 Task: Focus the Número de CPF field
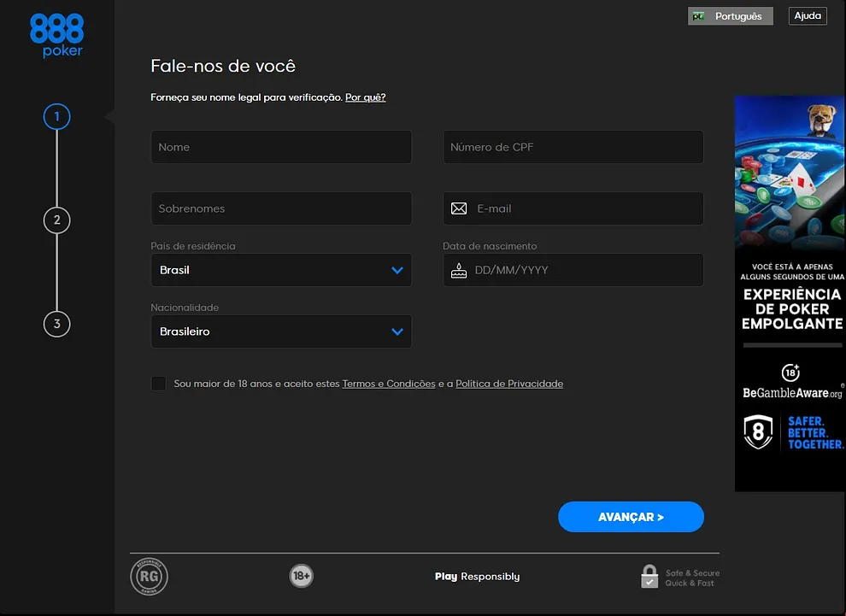(573, 147)
